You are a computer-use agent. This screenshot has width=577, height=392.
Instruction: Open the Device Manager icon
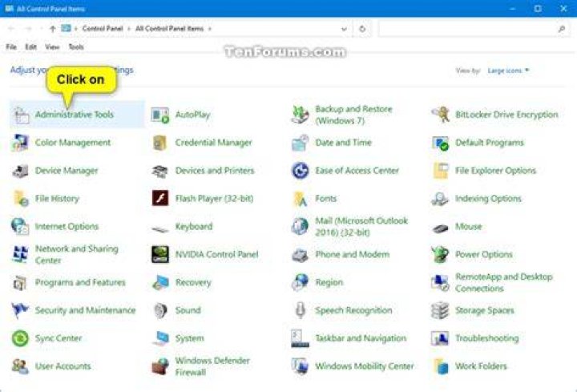[x=20, y=171]
